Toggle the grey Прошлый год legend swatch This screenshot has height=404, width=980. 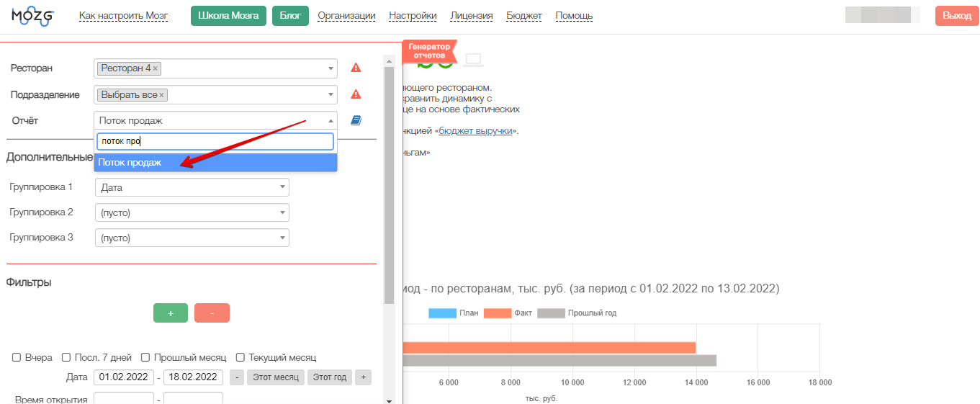point(552,313)
